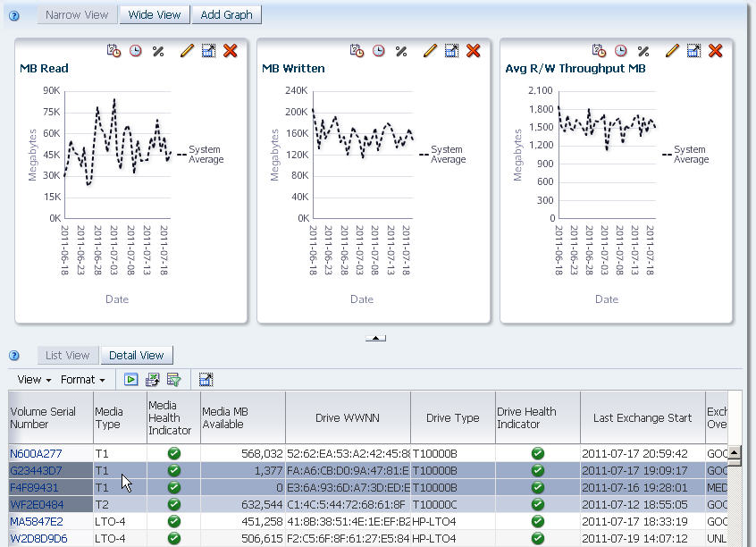Click the chart icon in table toolbar

(x=206, y=380)
